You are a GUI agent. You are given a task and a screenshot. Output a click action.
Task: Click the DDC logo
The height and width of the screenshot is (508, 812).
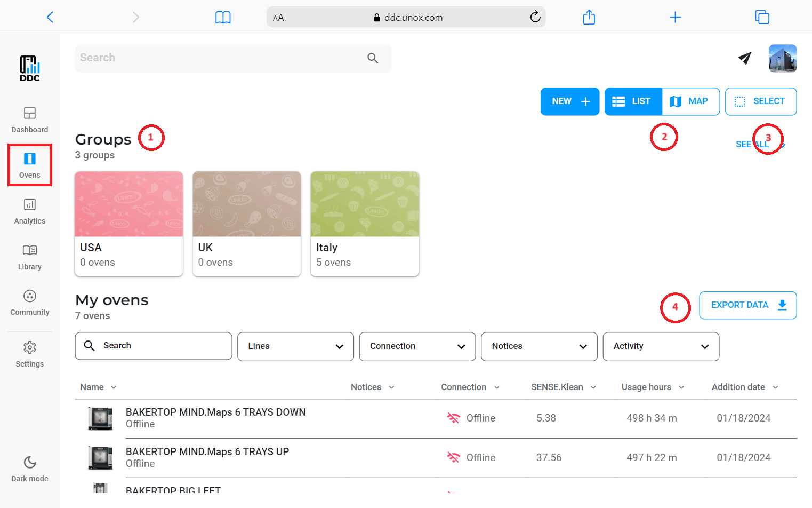coord(30,68)
